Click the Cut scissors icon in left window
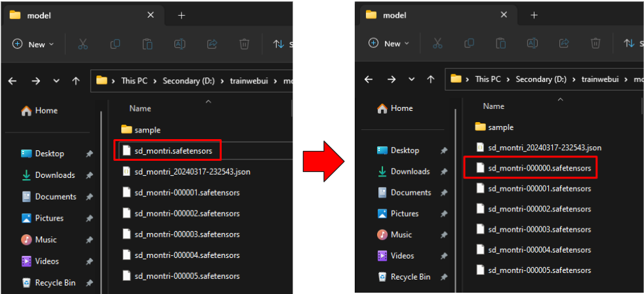The image size is (644, 294). click(x=83, y=44)
